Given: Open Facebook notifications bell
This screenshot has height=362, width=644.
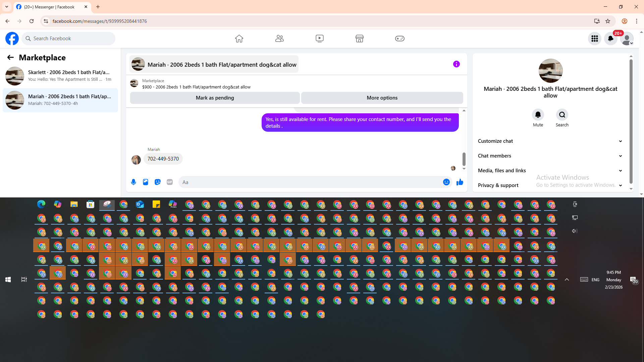Looking at the screenshot, I should (x=610, y=39).
